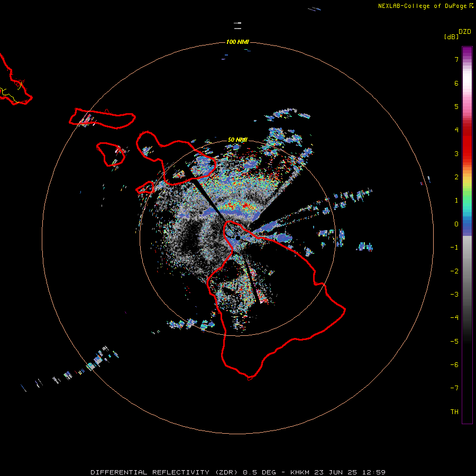Click the radar site center dot
476x476 pixels.
tap(238, 237)
